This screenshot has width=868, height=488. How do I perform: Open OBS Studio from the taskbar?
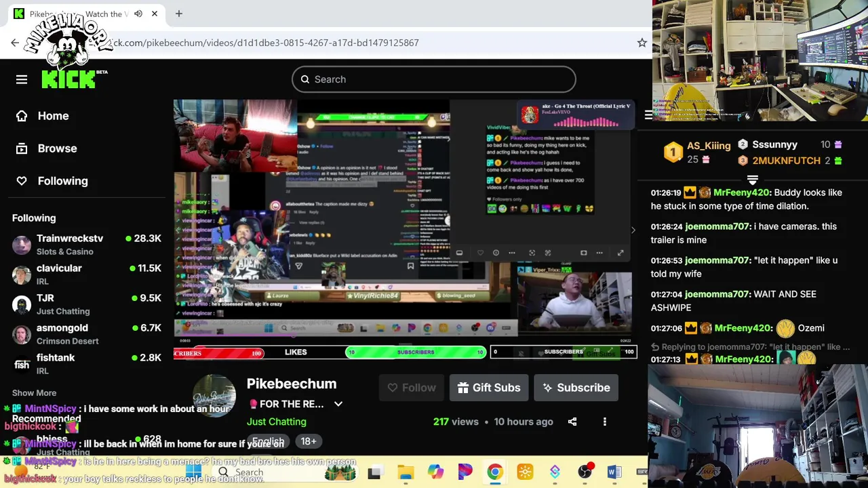(x=585, y=472)
